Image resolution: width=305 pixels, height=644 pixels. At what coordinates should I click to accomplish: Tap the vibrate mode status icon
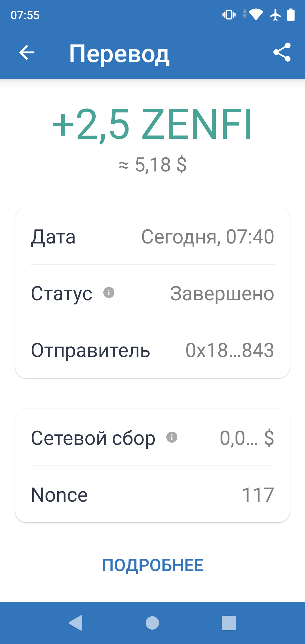click(x=229, y=15)
